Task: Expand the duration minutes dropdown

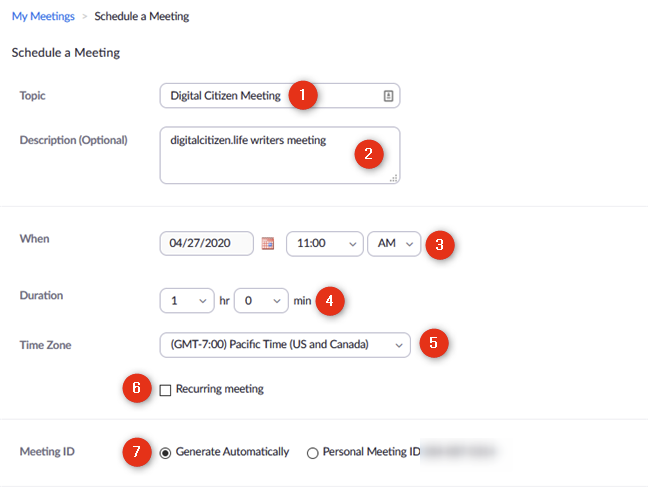Action: [x=260, y=299]
